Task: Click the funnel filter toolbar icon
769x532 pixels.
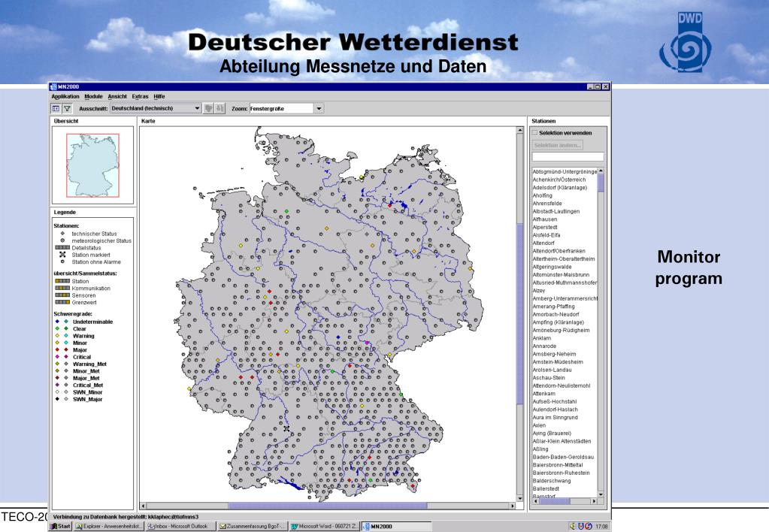Action: point(67,108)
